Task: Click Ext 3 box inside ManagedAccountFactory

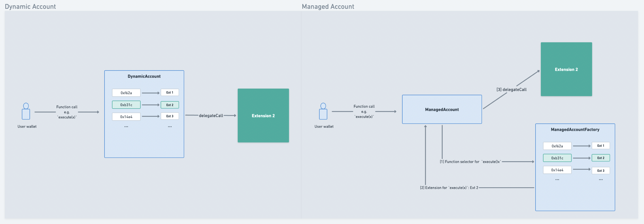Action: click(x=601, y=171)
